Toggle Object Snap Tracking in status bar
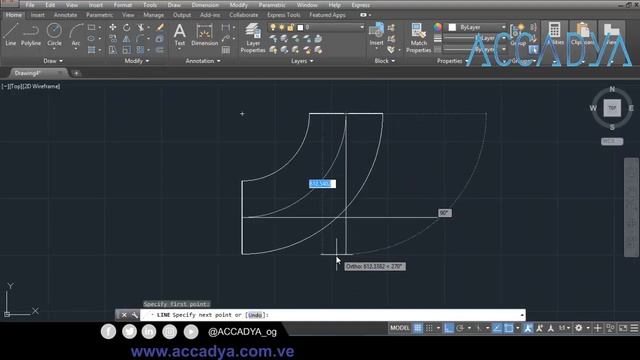This screenshot has width=640, height=360. (497, 328)
